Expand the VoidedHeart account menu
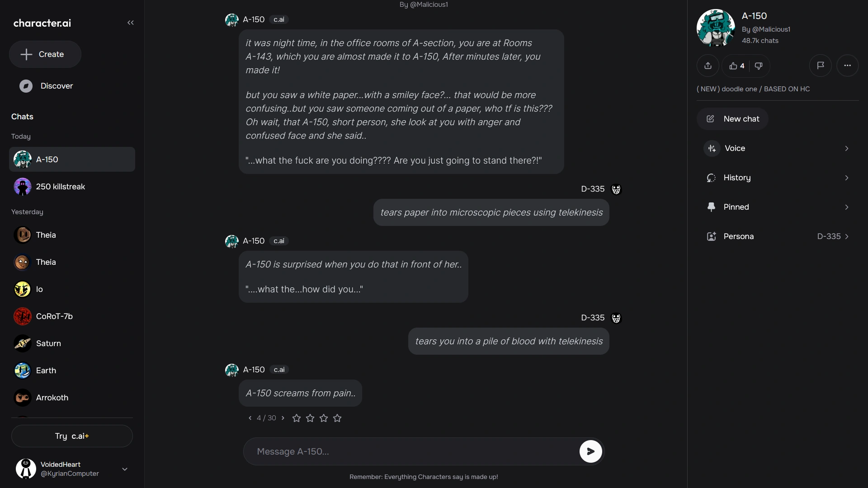Screen dimensions: 868x488 (124, 469)
